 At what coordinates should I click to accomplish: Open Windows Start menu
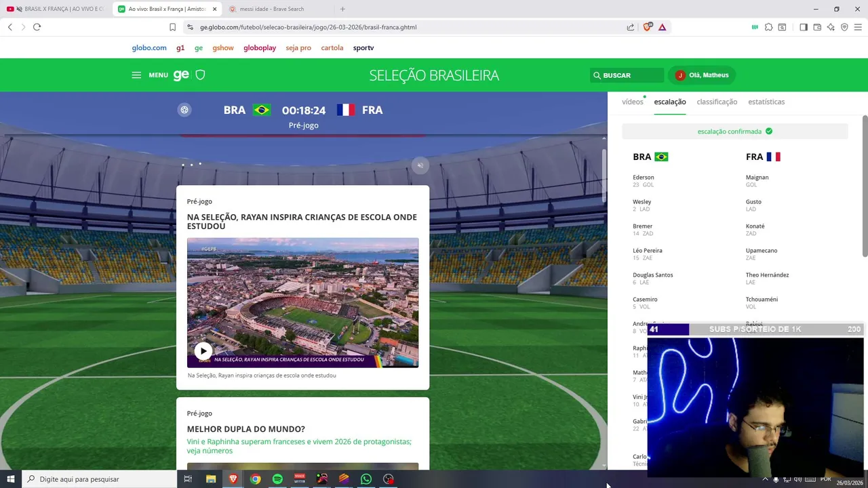10,479
